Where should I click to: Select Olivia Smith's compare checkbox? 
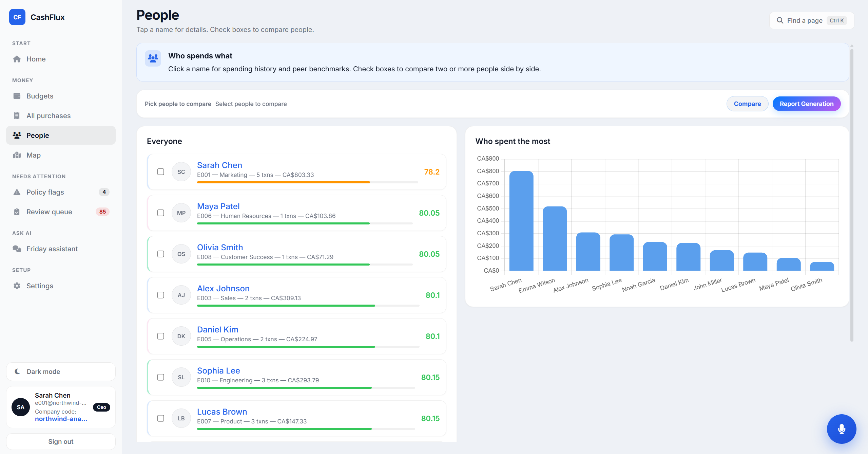pyautogui.click(x=161, y=254)
